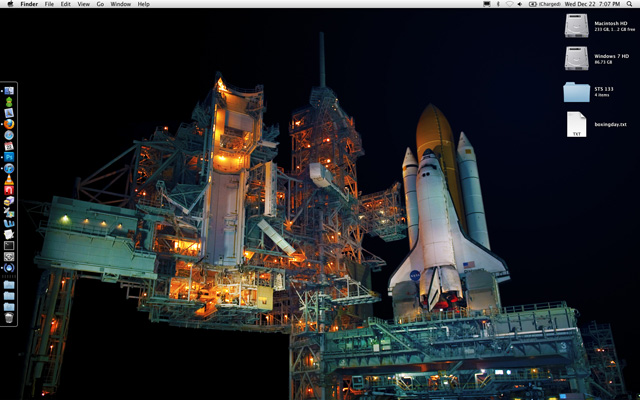Open the Wi-Fi status menu

[x=509, y=4]
